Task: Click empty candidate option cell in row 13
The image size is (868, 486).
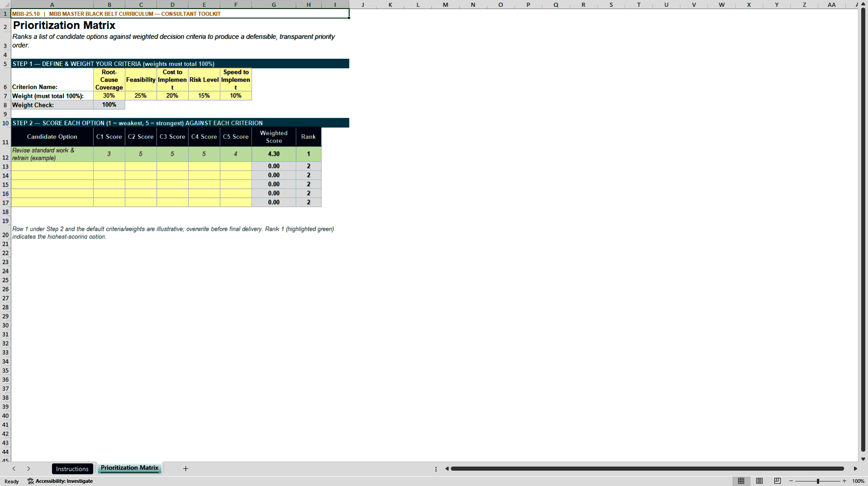Action: pos(52,166)
